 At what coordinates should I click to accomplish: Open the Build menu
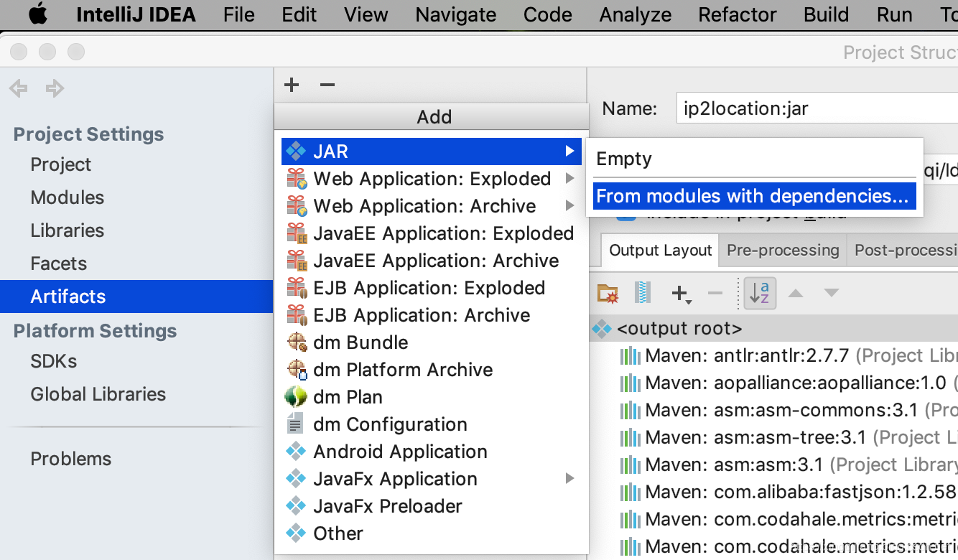827,14
